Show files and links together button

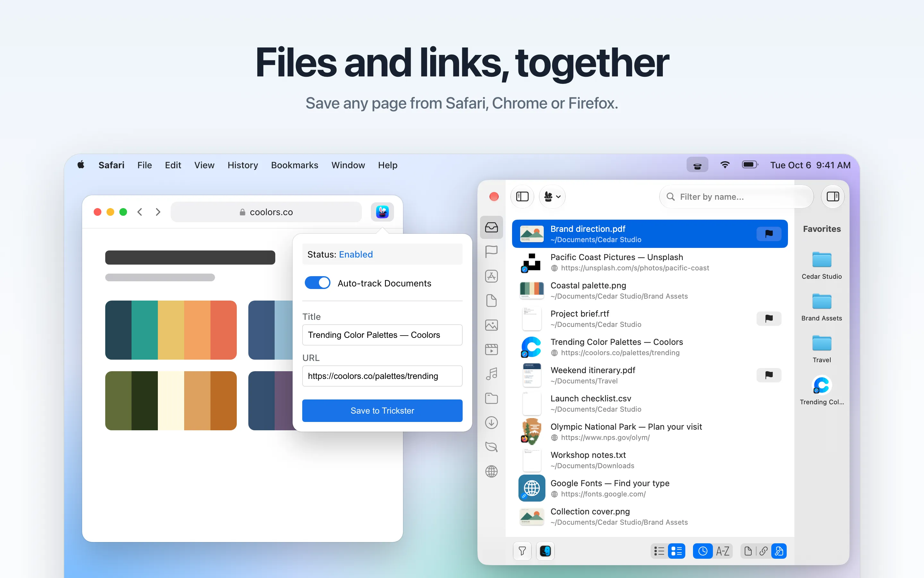point(779,551)
